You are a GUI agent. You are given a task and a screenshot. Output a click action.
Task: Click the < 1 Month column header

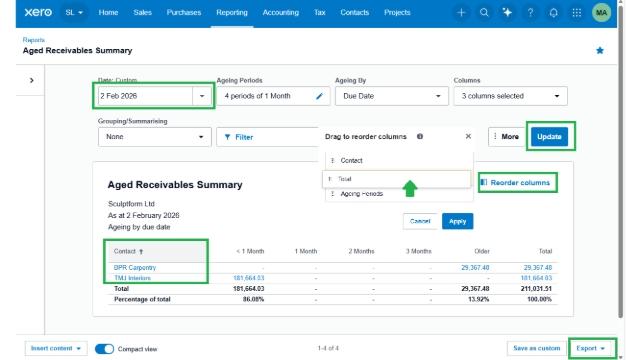coord(250,251)
